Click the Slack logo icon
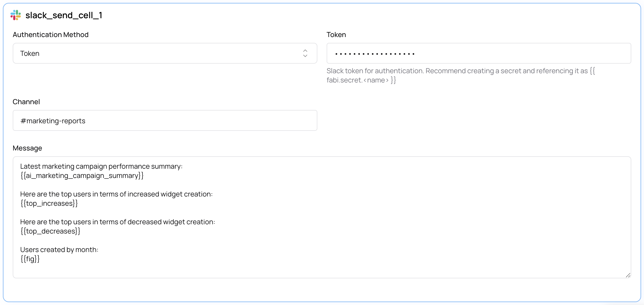This screenshot has width=644, height=305. point(16,15)
